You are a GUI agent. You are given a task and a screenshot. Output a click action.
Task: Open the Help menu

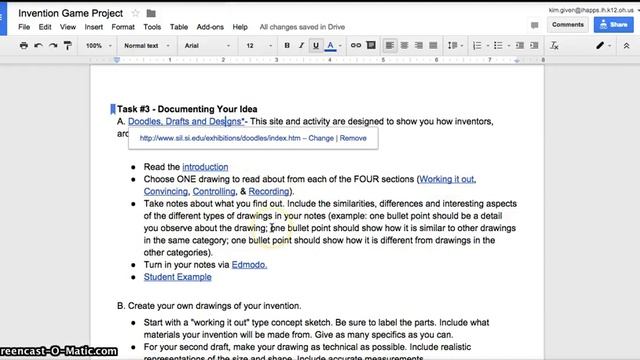click(x=240, y=27)
